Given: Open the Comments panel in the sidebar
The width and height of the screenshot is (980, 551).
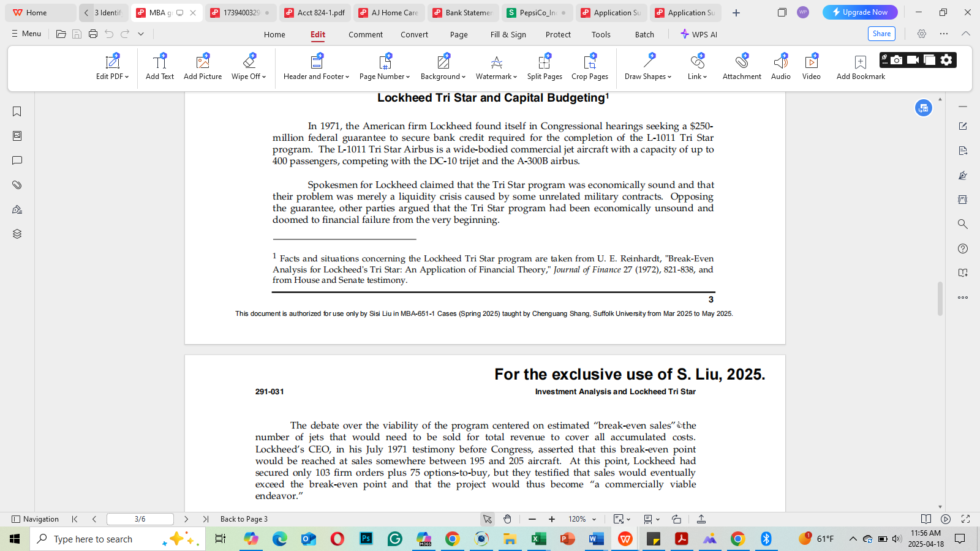Looking at the screenshot, I should point(17,160).
